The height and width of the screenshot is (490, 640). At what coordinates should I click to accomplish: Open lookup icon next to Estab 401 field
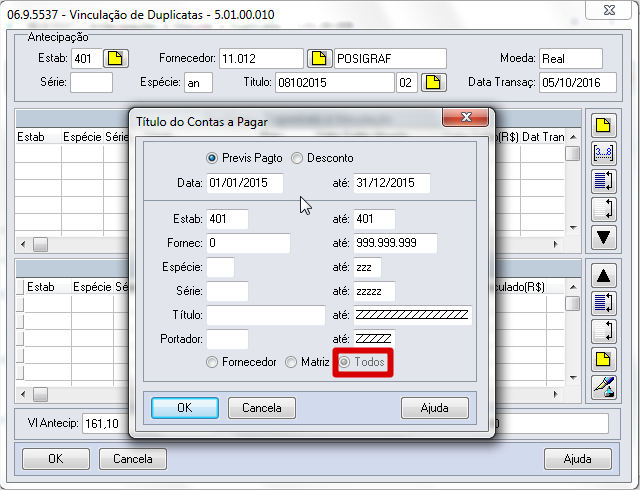coord(116,58)
